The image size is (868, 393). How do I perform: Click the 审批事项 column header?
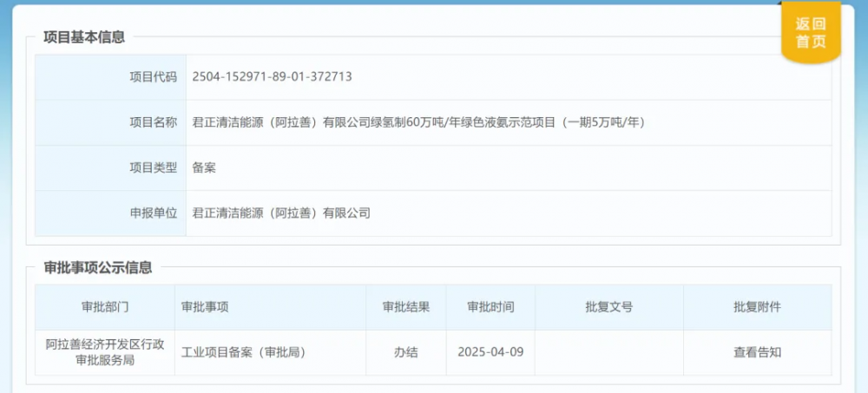[x=270, y=307]
